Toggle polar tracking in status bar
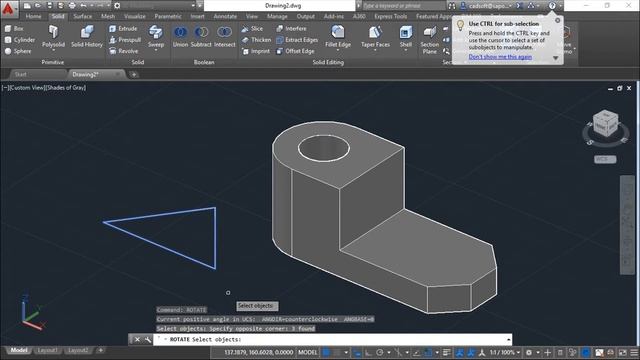640x360 pixels. coord(380,352)
